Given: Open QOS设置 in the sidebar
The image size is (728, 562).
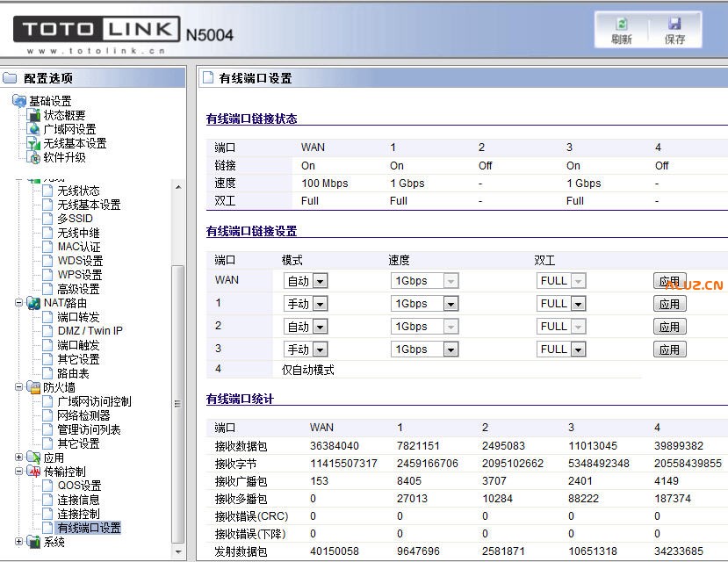Looking at the screenshot, I should tap(79, 486).
